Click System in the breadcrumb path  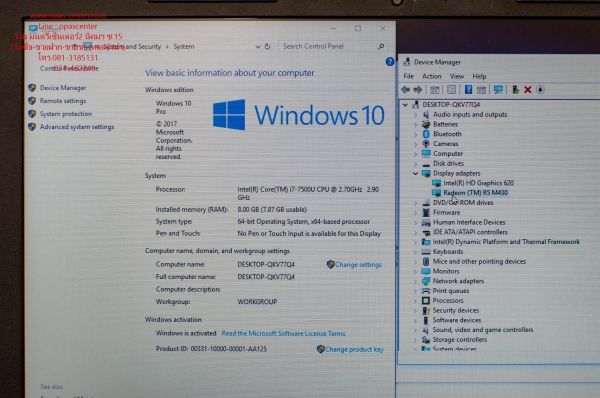point(184,46)
